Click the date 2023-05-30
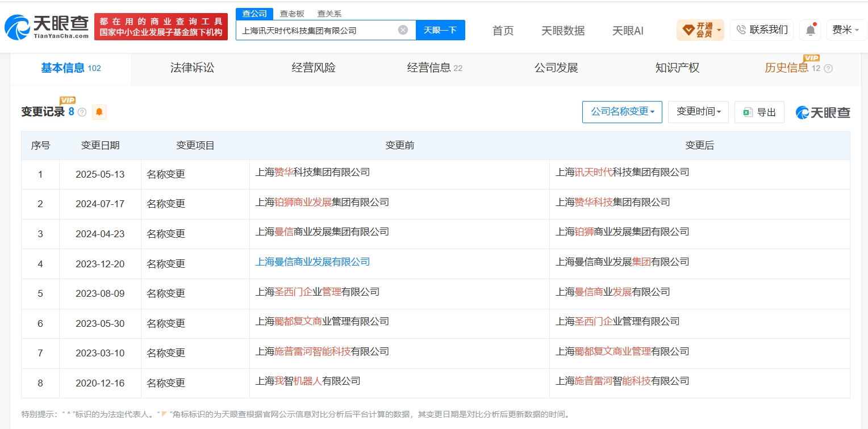The width and height of the screenshot is (868, 429). 100,323
